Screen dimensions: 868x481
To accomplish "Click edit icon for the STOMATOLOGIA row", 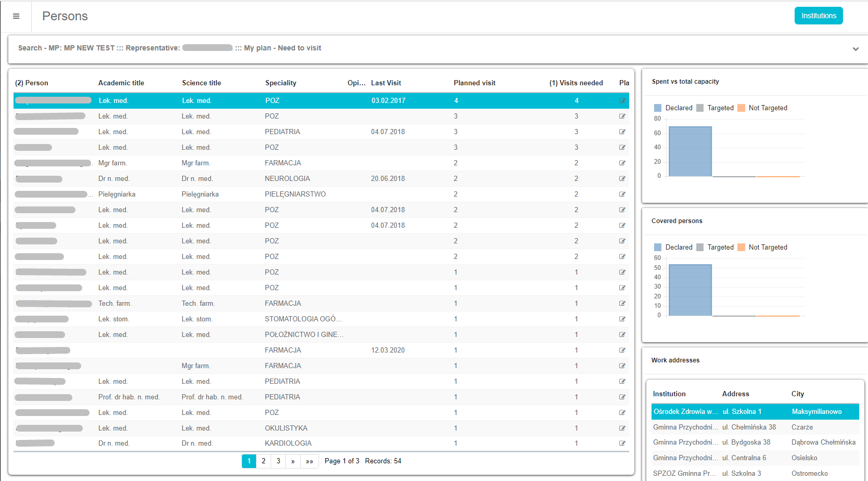I will click(622, 319).
